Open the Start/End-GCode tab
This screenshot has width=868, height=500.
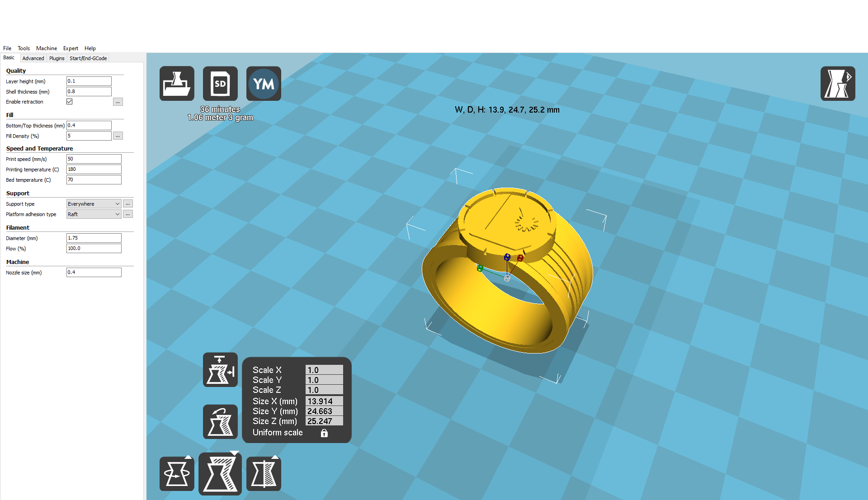click(88, 58)
